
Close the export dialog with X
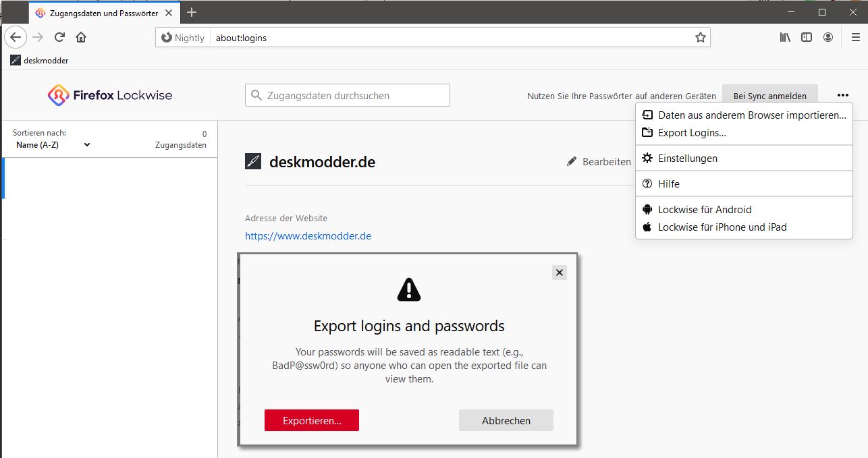pos(559,273)
